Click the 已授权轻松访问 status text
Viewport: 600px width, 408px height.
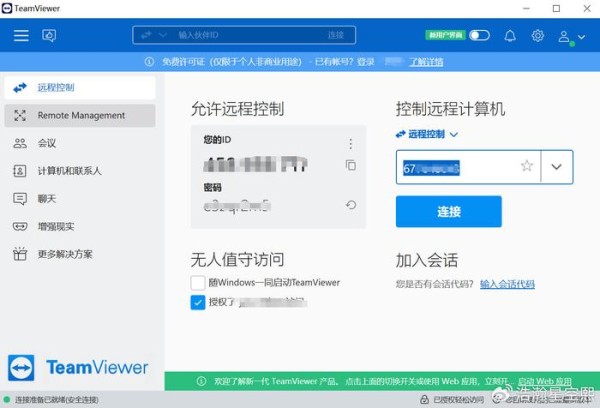[458, 400]
